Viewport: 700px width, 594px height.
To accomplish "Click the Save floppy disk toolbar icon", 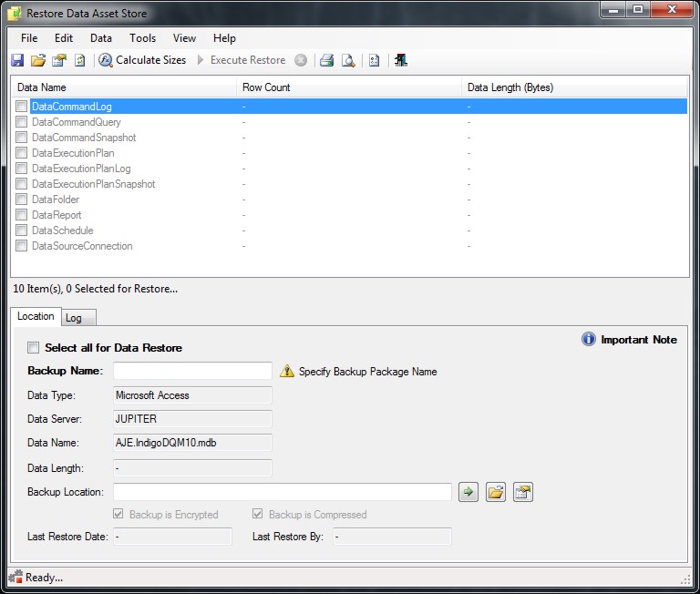I will point(17,60).
